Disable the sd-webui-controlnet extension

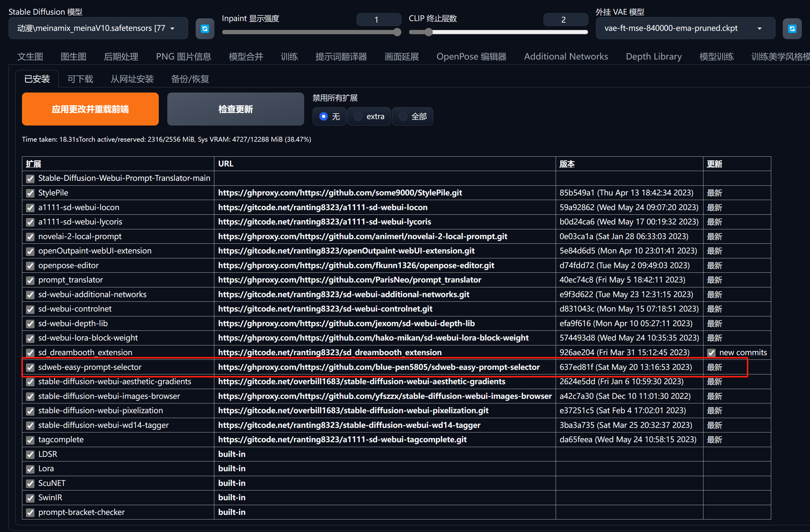pos(30,309)
